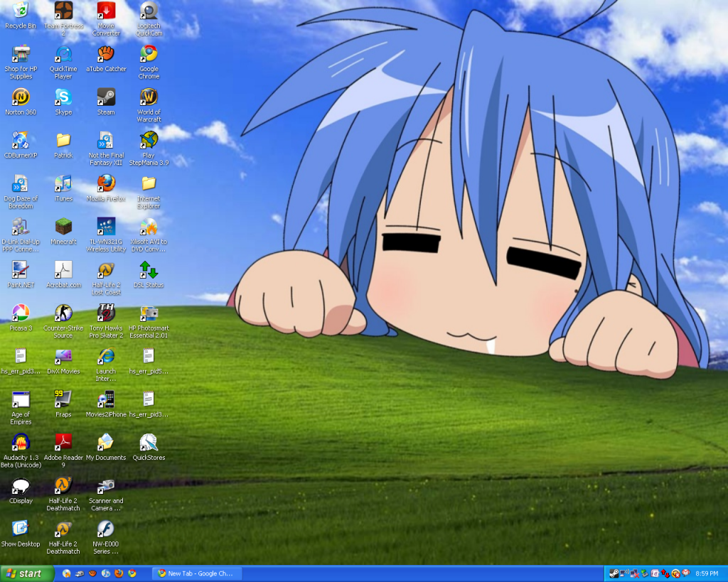
Task: Launch CDisplay from the desktop
Action: (21, 490)
